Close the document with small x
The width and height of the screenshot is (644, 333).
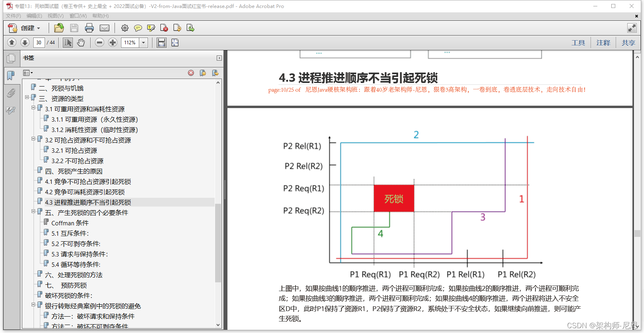(x=636, y=16)
